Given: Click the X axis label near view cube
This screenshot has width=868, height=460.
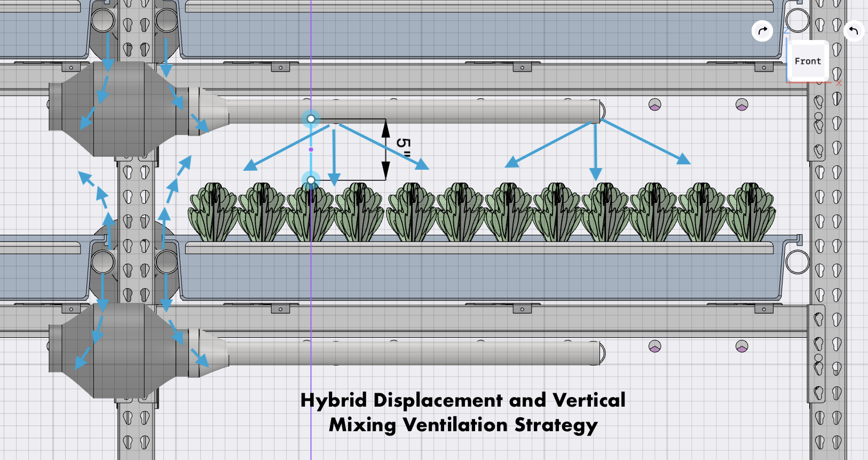Looking at the screenshot, I should tap(839, 83).
